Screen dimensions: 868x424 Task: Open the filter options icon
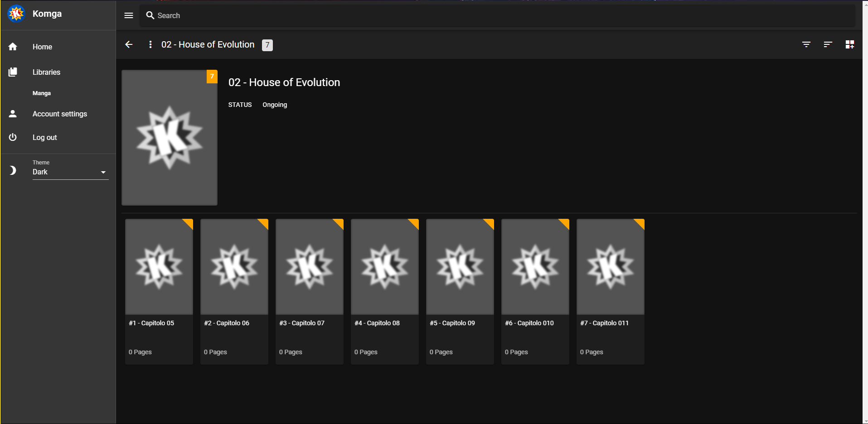(806, 44)
